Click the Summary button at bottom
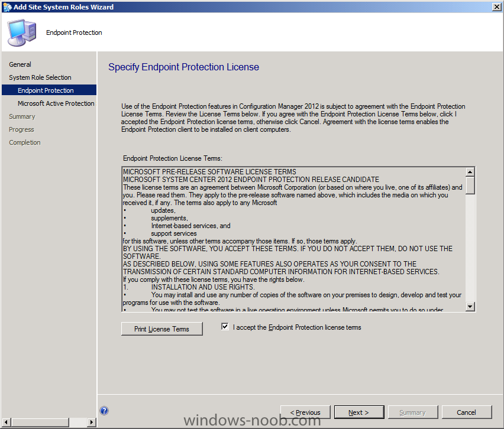 pos(413,412)
